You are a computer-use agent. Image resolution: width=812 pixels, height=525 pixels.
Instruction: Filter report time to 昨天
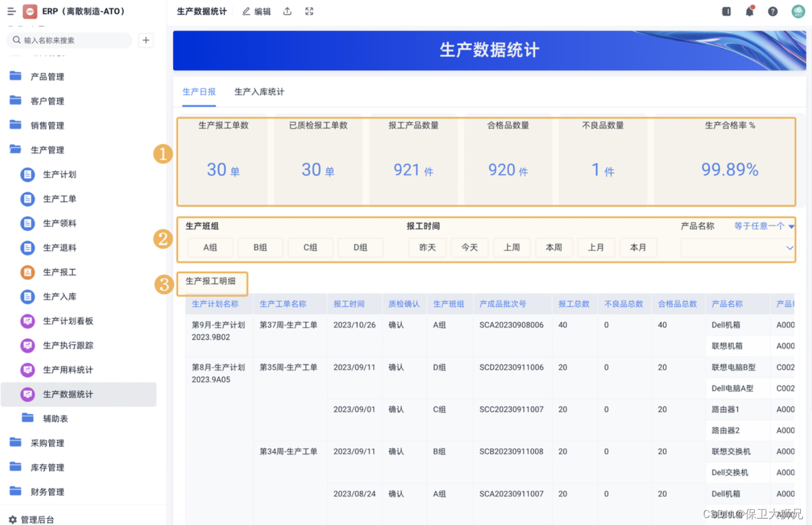(x=428, y=247)
